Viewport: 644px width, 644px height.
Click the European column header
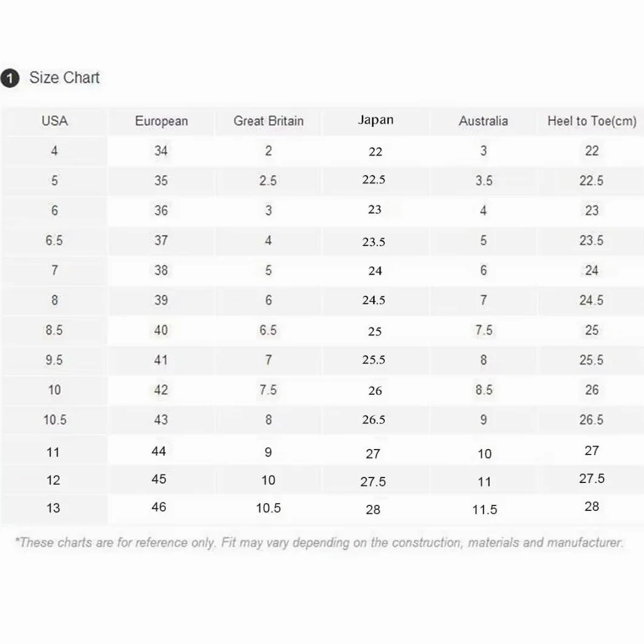click(162, 121)
